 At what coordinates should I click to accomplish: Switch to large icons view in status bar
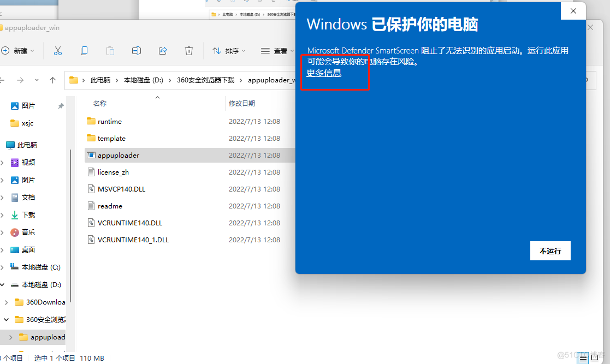click(x=595, y=358)
